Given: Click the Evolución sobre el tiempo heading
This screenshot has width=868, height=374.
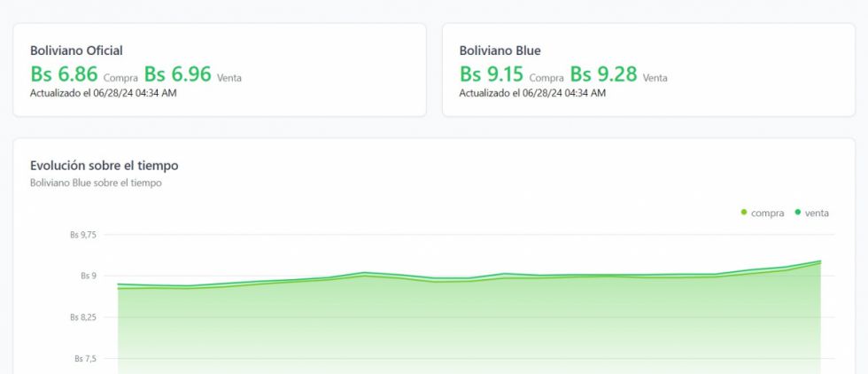Looking at the screenshot, I should point(105,166).
